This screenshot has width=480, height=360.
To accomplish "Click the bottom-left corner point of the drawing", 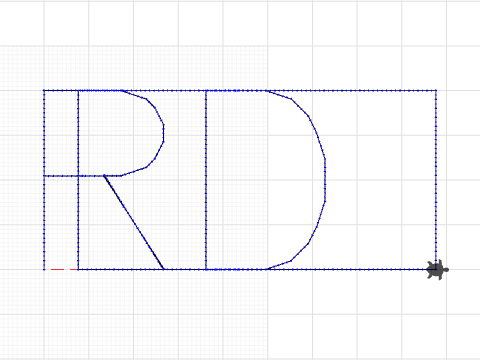I will click(x=44, y=269).
